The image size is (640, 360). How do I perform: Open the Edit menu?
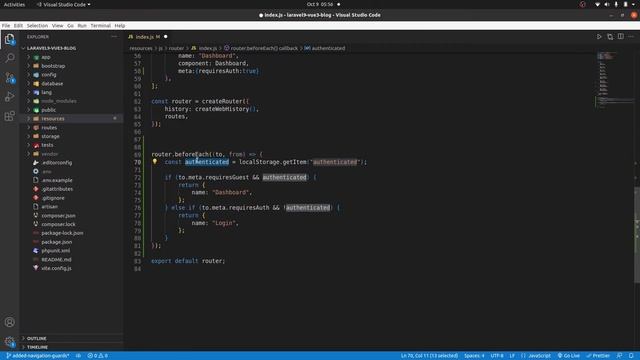click(18, 26)
